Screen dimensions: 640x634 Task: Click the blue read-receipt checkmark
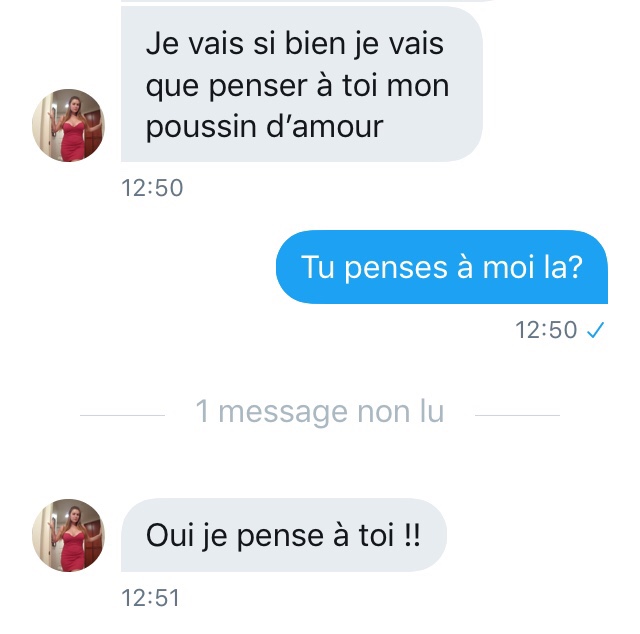tap(596, 330)
